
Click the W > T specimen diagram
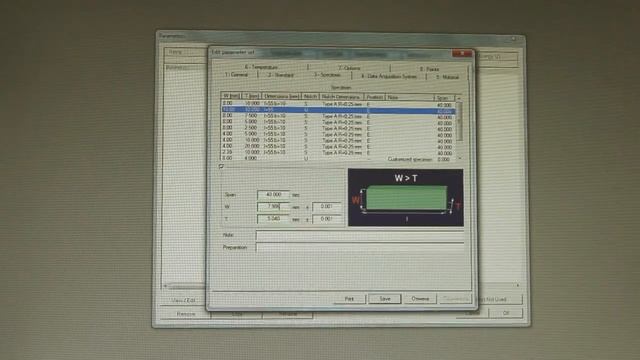pos(406,197)
